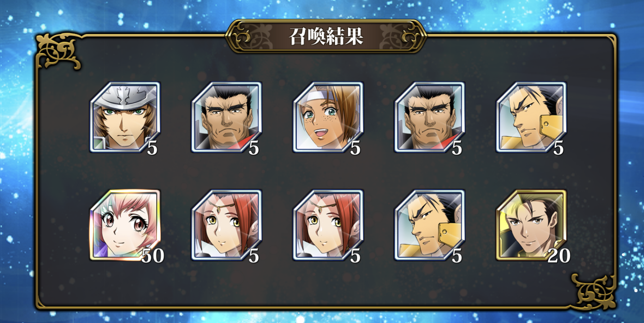Open the bottom-row topknot warrior portrait
This screenshot has height=323, width=644.
[x=430, y=225]
